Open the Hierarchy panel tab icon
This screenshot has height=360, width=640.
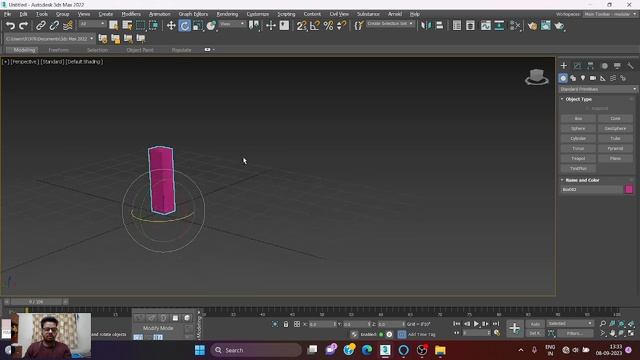(x=591, y=66)
